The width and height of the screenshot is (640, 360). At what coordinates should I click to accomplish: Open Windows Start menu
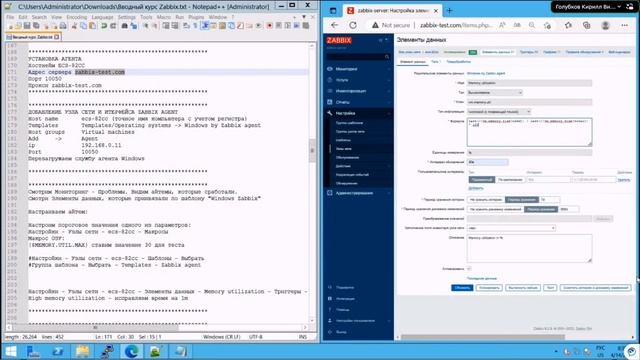11,351
